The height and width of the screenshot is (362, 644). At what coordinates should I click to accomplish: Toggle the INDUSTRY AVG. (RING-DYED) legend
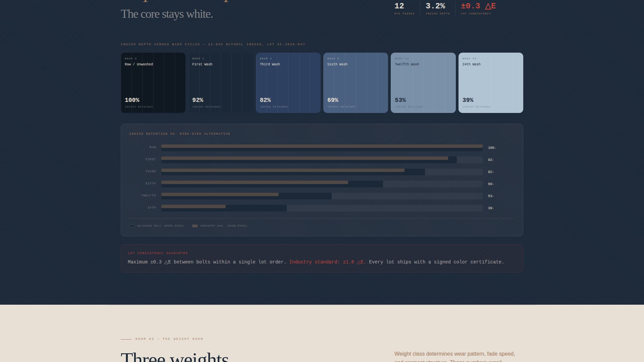coord(220,226)
